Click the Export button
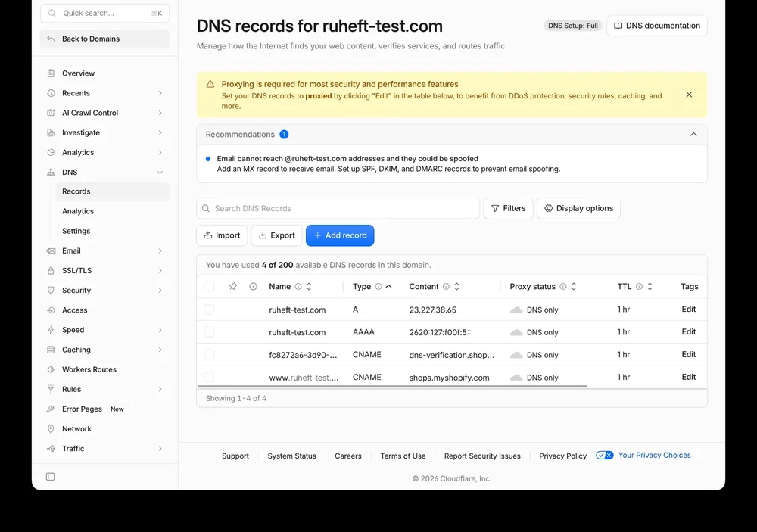 (x=276, y=235)
